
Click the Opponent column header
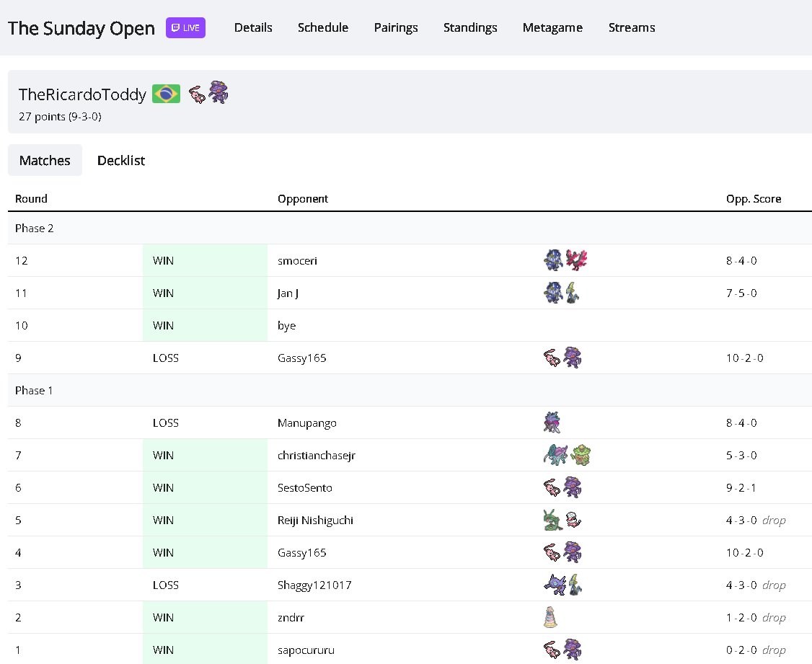point(303,199)
